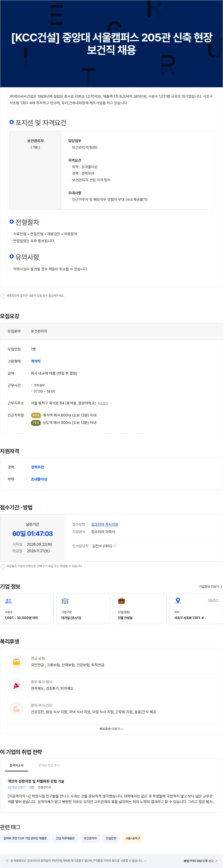Click the briefcase icon in 산업(업종) card

click(x=121, y=601)
